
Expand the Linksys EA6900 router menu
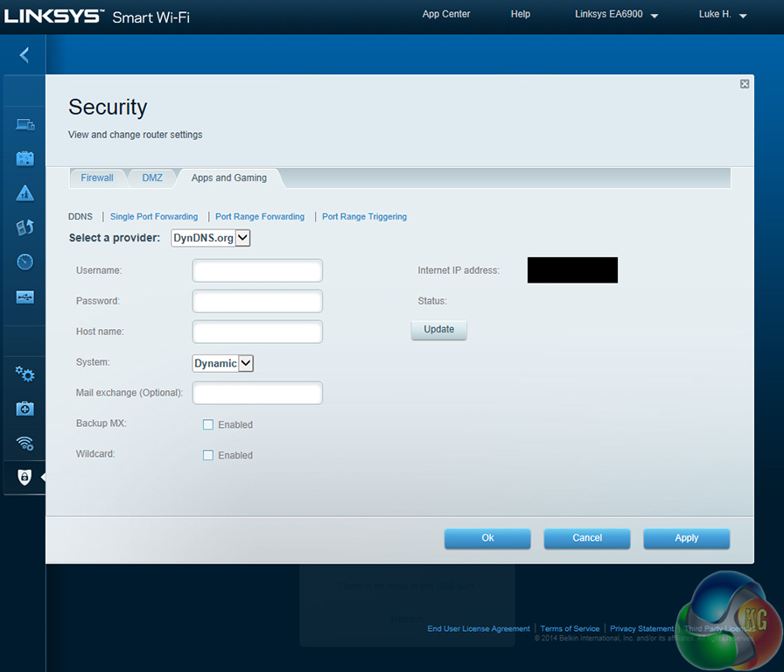click(616, 15)
